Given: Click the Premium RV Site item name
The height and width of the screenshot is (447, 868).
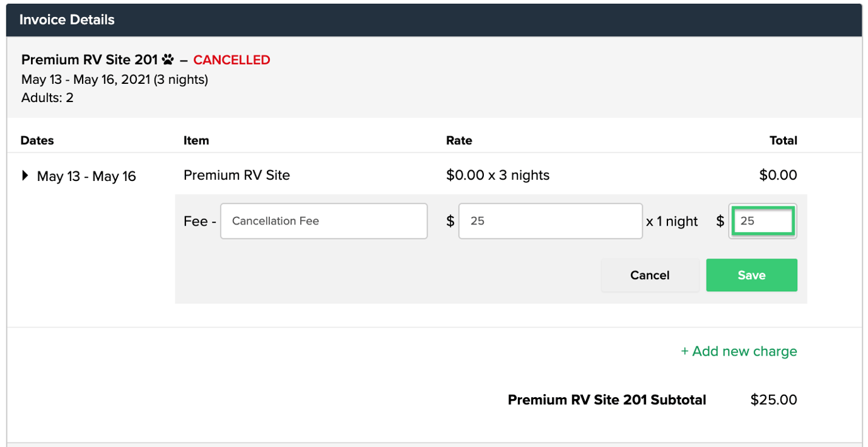Looking at the screenshot, I should point(237,175).
